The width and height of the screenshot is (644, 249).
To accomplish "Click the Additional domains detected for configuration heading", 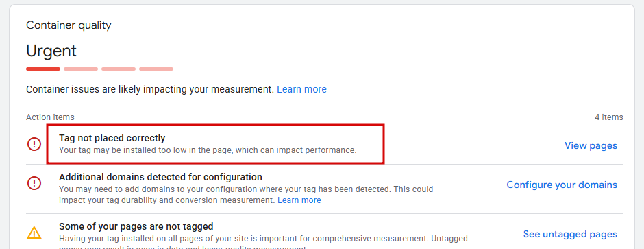I will pos(160,177).
